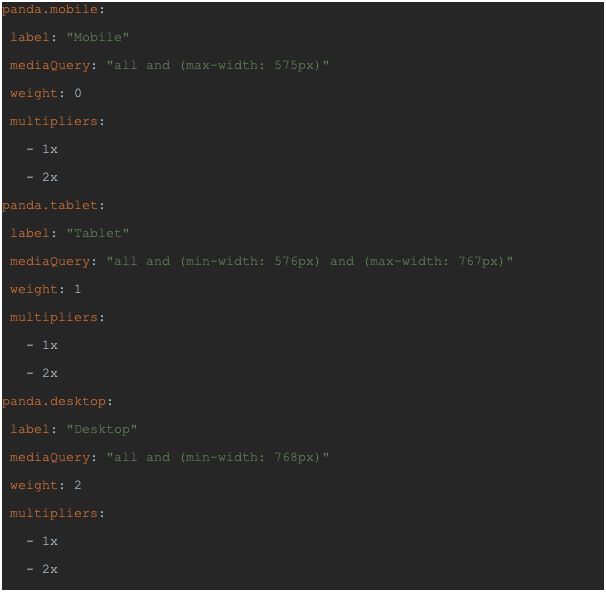This screenshot has width=606, height=592.
Task: Click the 2x multiplier under panda.mobile
Action: 50,177
